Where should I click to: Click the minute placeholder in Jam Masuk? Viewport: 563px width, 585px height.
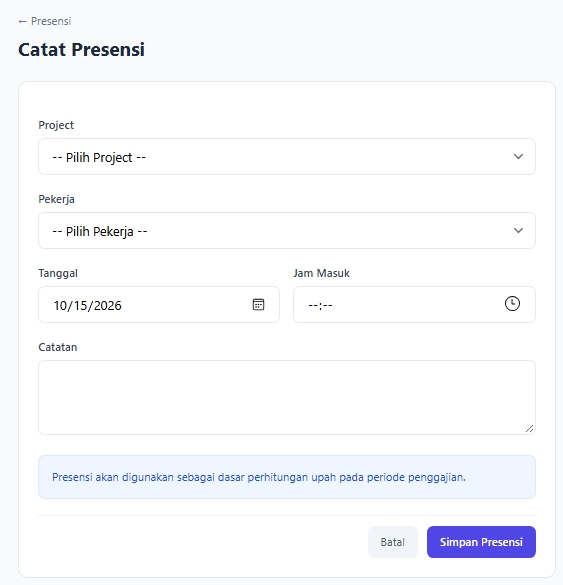tap(328, 306)
